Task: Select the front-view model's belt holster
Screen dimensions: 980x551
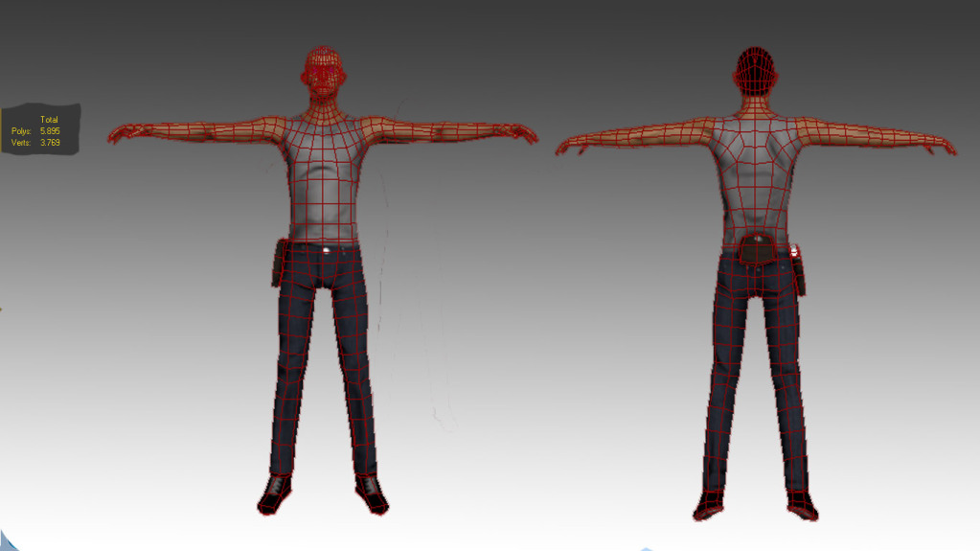Action: [280, 263]
